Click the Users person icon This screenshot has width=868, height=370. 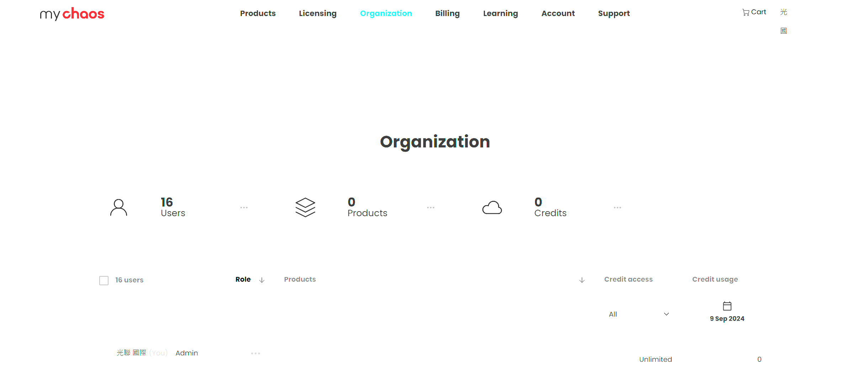click(x=118, y=208)
